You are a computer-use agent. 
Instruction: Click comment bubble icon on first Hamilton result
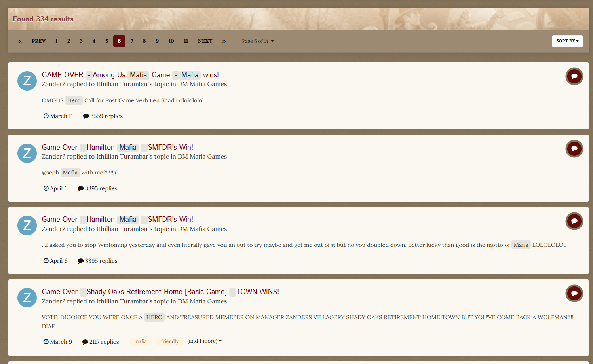(574, 149)
